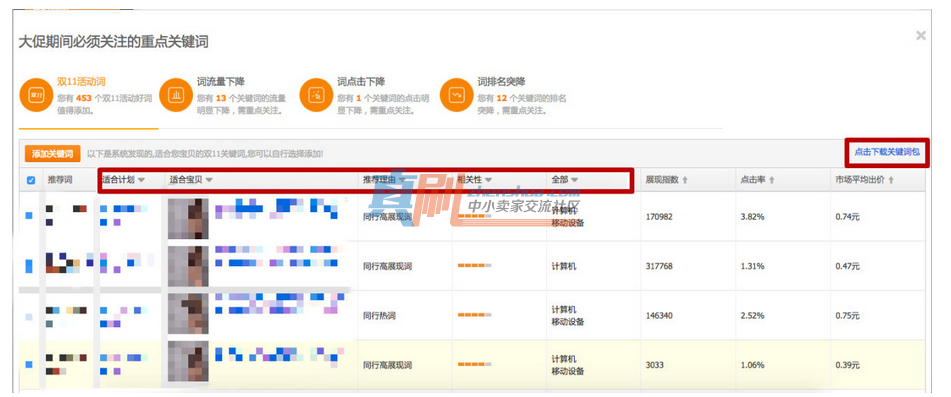Sort by 市场平均出价 arrow icon
This screenshot has height=397, width=951.
click(891, 180)
